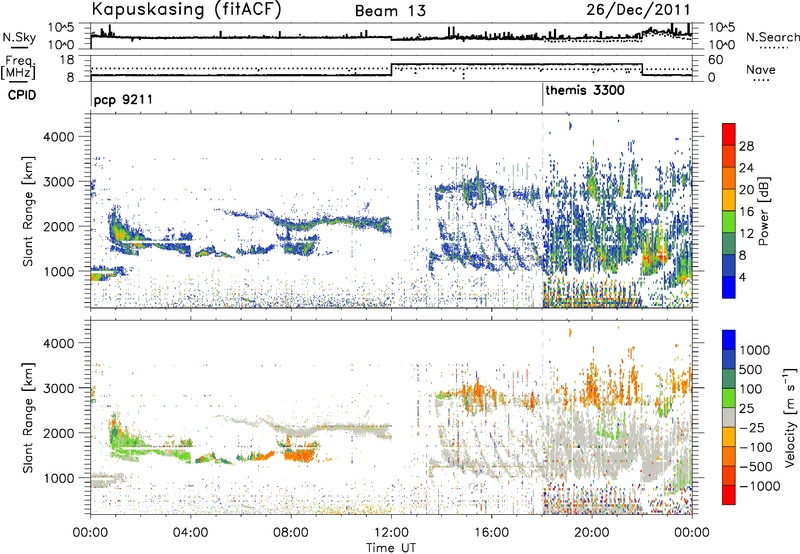The width and height of the screenshot is (800, 554).
Task: Click the "3000" tick of the power panel
Action: pyautogui.click(x=57, y=182)
